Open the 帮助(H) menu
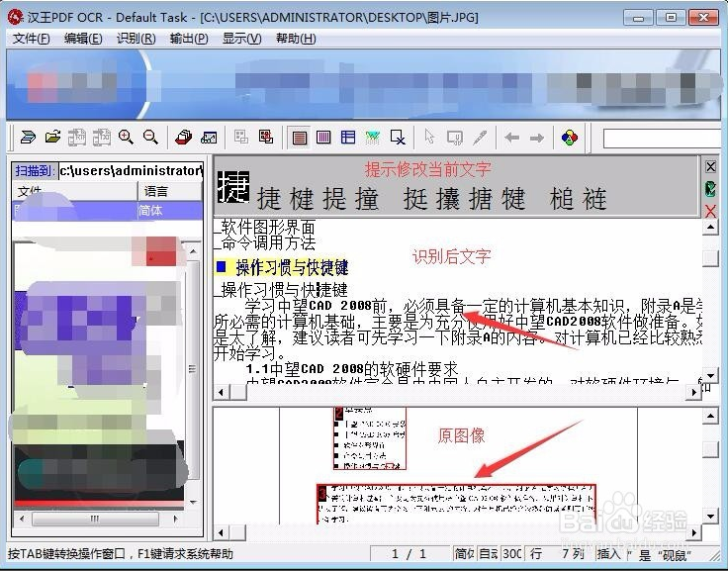 coord(296,38)
